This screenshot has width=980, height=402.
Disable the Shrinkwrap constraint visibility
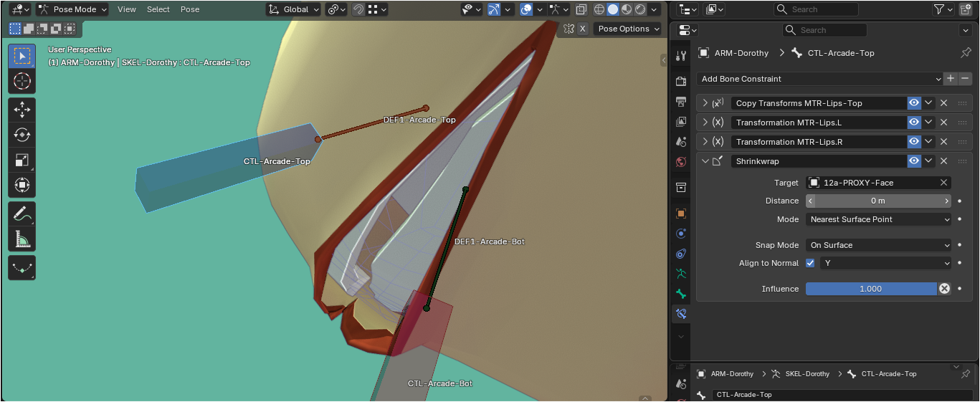tap(914, 161)
